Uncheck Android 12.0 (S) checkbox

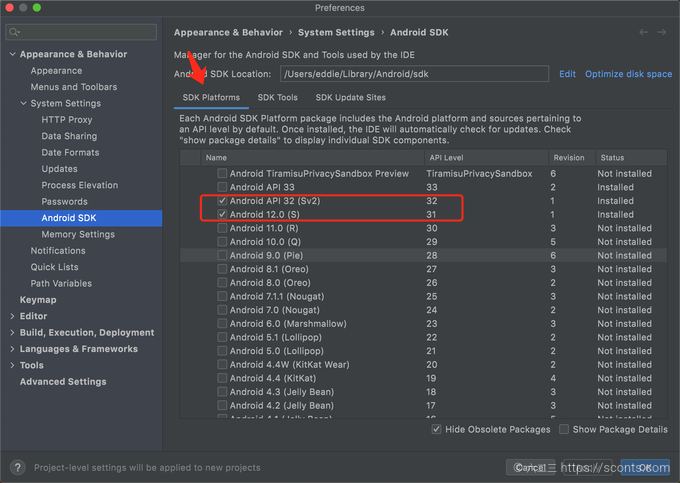(x=222, y=214)
